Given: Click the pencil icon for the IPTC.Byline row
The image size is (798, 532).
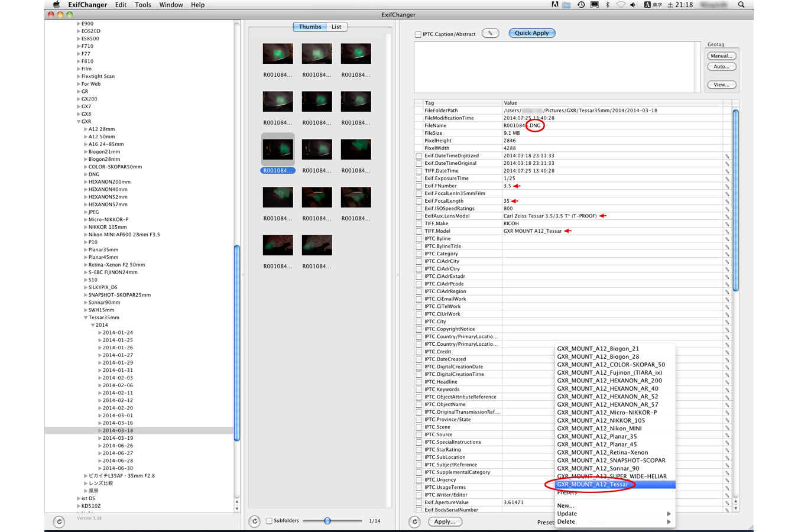Looking at the screenshot, I should (727, 239).
